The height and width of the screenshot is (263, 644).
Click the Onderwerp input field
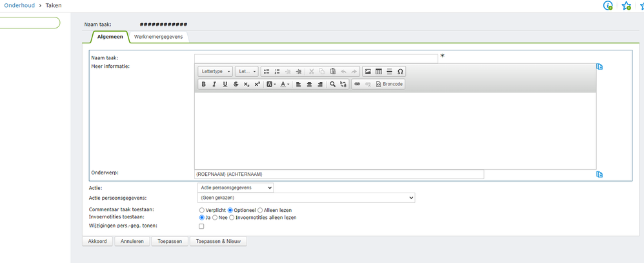pyautogui.click(x=339, y=174)
